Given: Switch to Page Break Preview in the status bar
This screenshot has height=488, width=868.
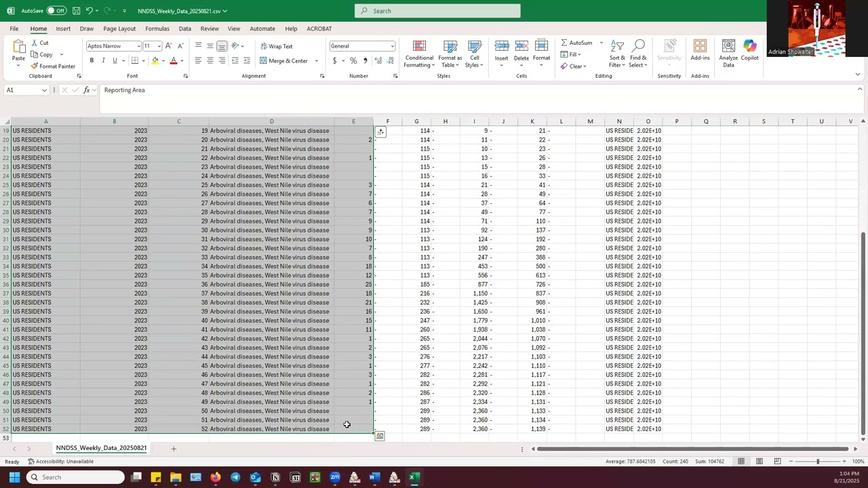Looking at the screenshot, I should [x=777, y=462].
